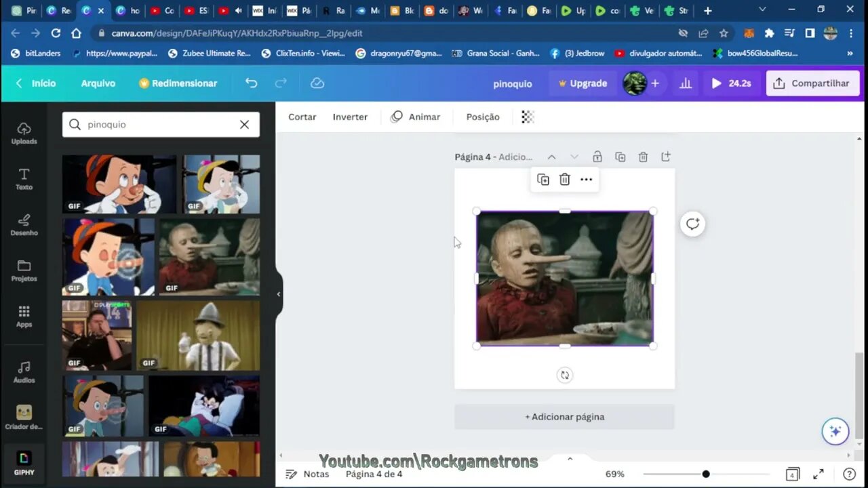Open the Arquivo menu

click(98, 83)
